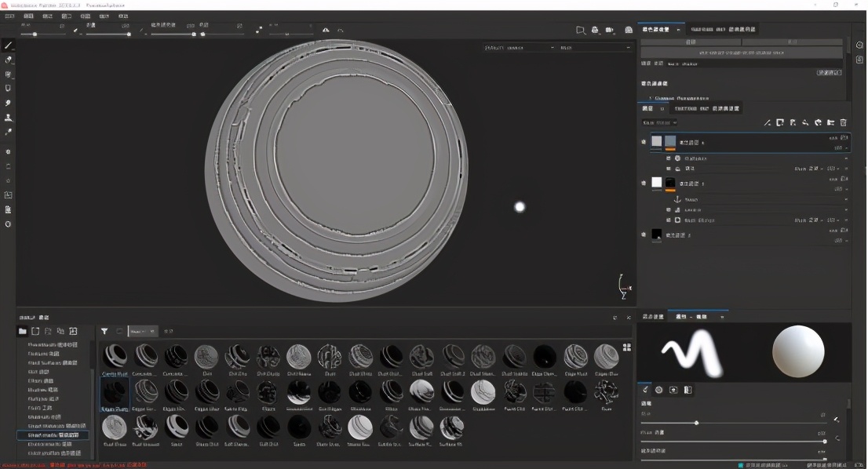Hide the top selected layer with eye icon
Screen dimensions: 868x469
pos(644,142)
